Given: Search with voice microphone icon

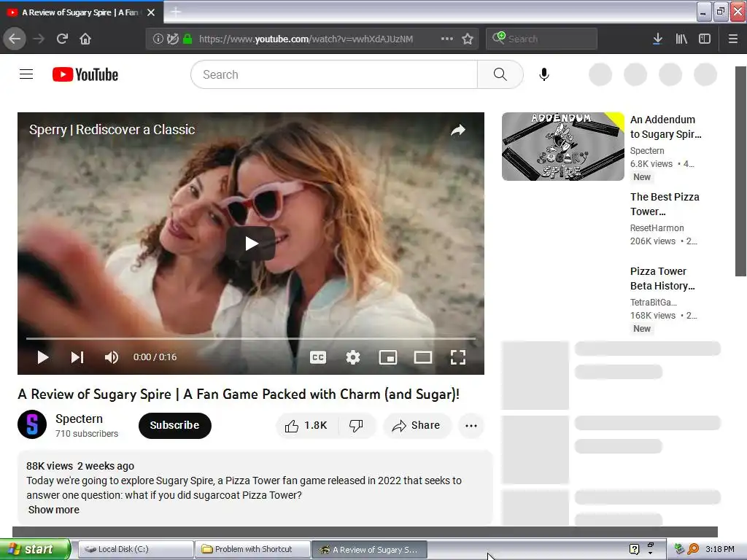Looking at the screenshot, I should [544, 74].
